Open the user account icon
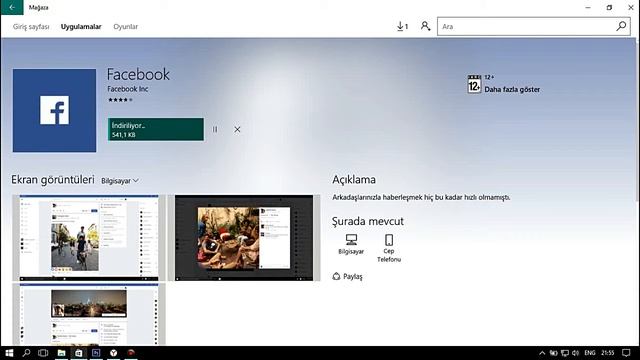This screenshot has width=640, height=360. [x=425, y=26]
